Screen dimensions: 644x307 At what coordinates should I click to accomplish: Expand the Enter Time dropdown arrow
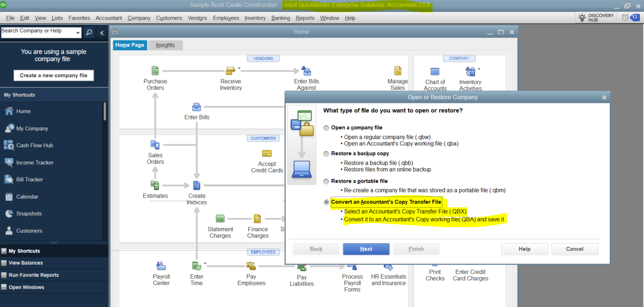coord(205,263)
